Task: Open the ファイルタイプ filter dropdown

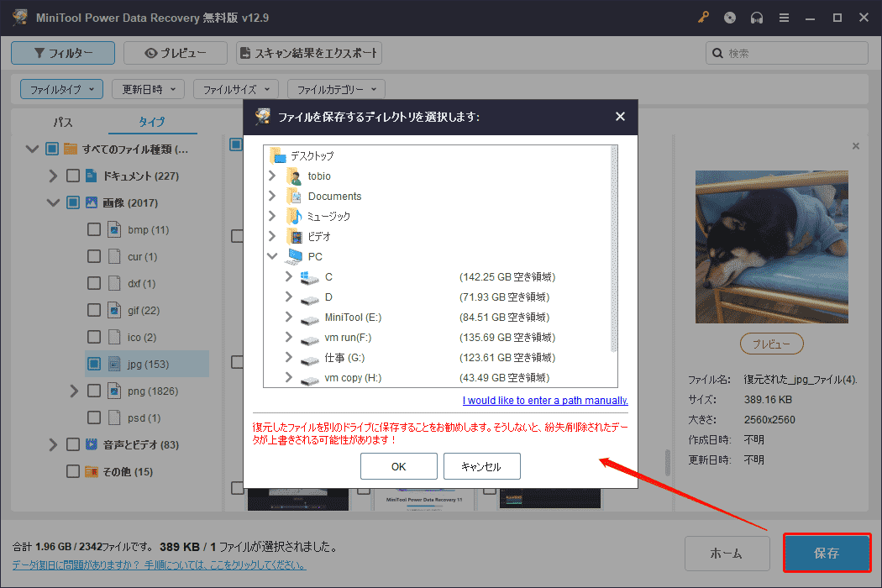Action: 62,89
